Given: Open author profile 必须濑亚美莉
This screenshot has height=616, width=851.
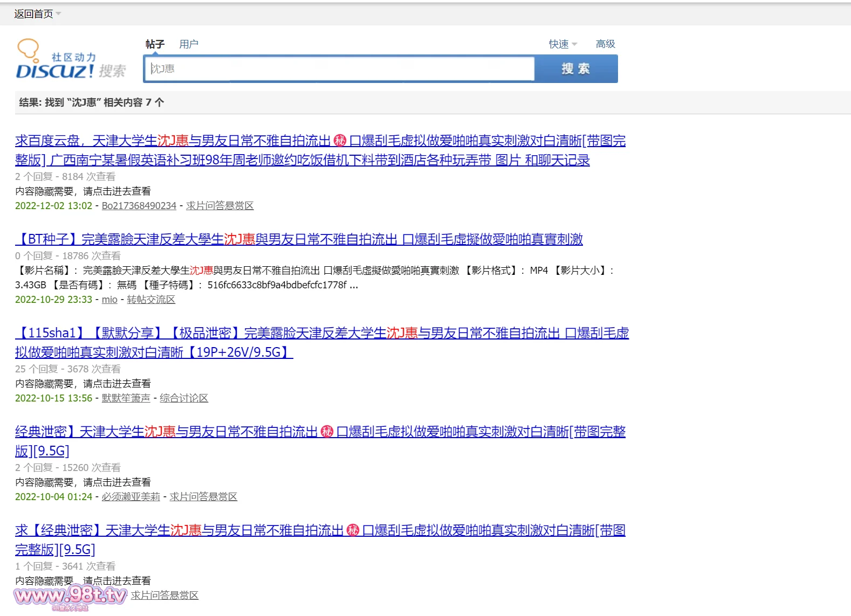Looking at the screenshot, I should point(131,497).
